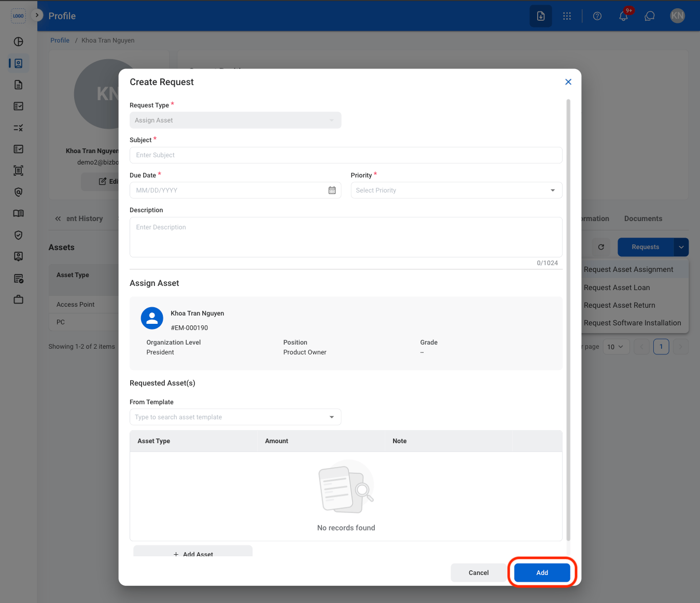Screen dimensions: 700x603
Task: Open the Due Date calendar picker
Action: 332,190
